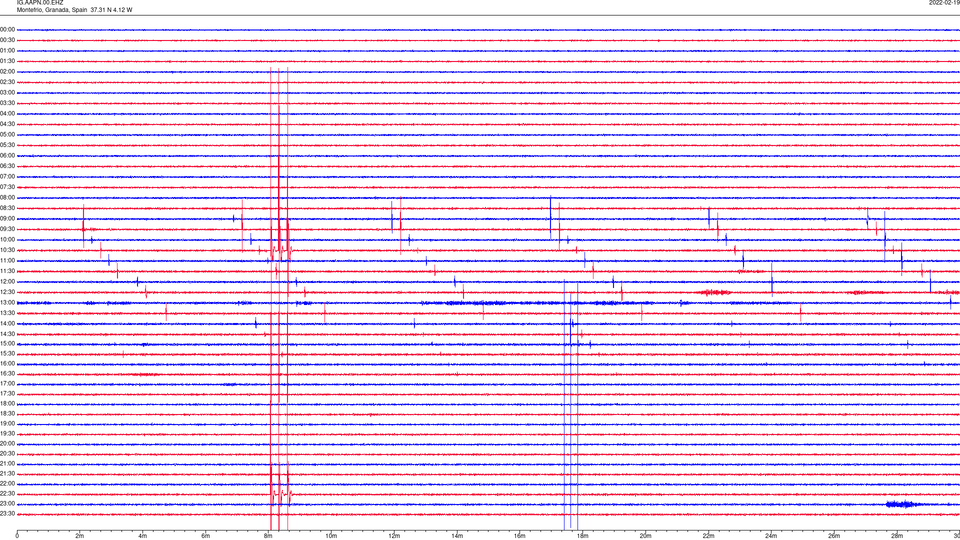
Task: Click the 26m tick label on x-axis
Action: pos(834,536)
